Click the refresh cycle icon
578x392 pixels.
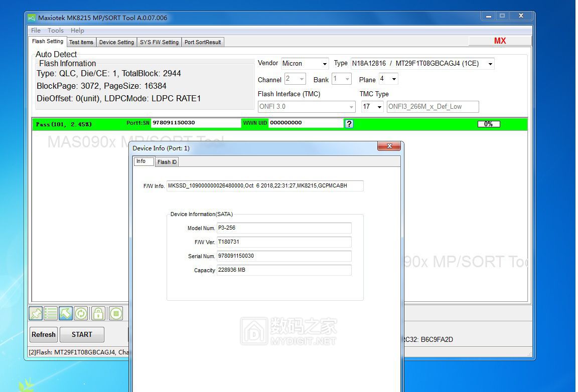coord(81,313)
